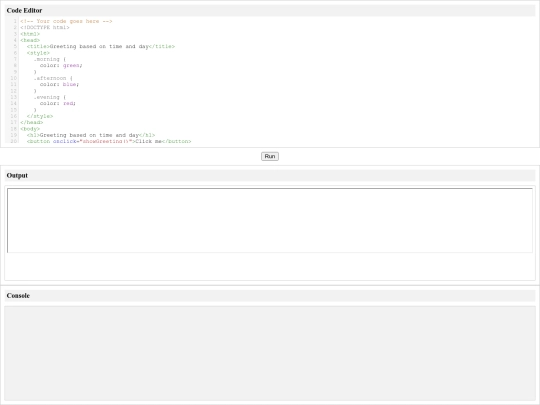Place cursor on the 'Your code goes here' comment line

[x=66, y=21]
